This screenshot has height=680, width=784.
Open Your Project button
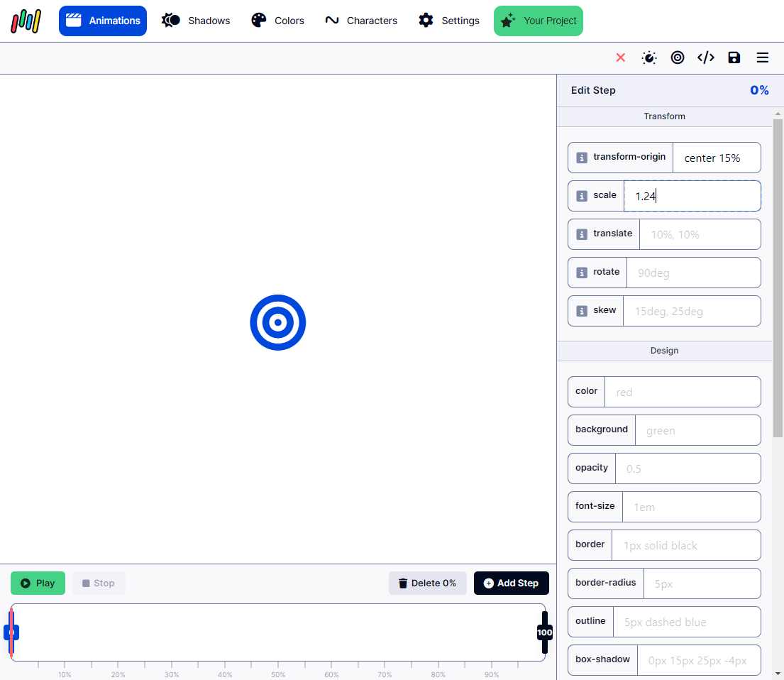click(539, 21)
